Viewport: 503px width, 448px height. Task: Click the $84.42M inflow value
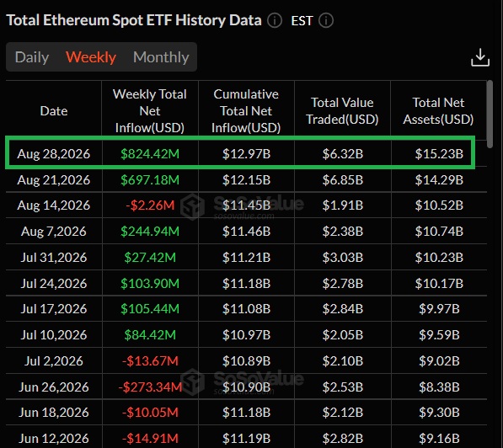coord(150,335)
